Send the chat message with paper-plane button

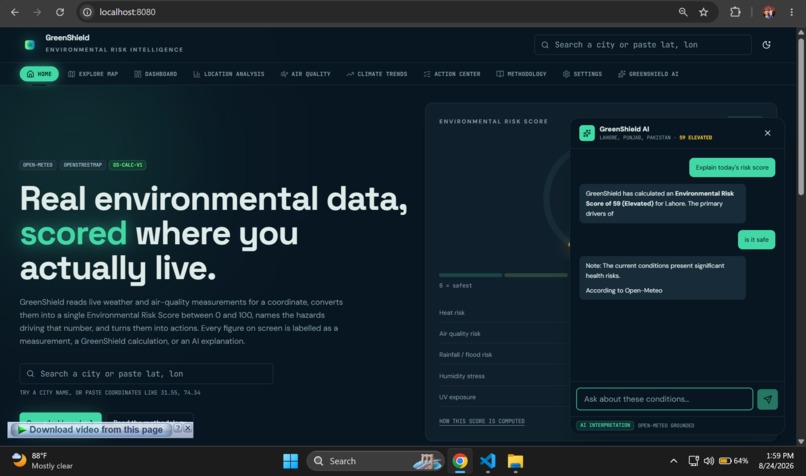pos(767,399)
